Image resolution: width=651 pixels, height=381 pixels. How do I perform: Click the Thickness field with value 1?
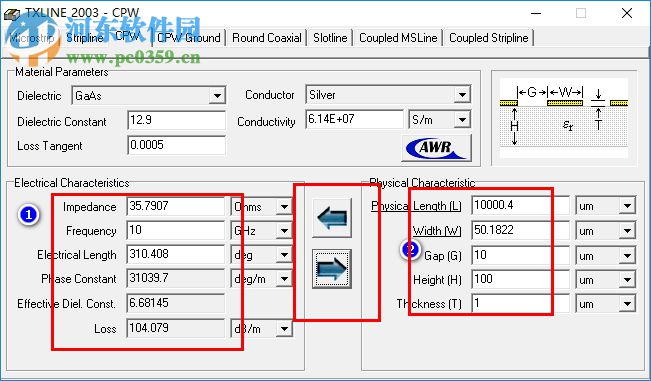tap(521, 303)
